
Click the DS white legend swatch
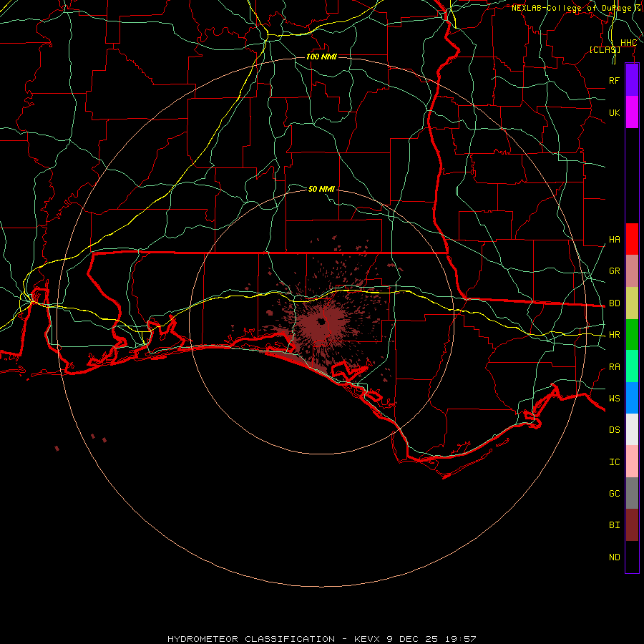click(x=632, y=429)
